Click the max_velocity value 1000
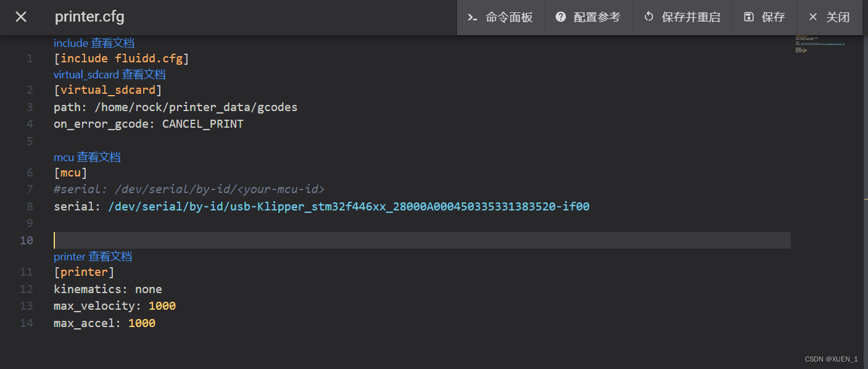The image size is (868, 369). point(162,305)
